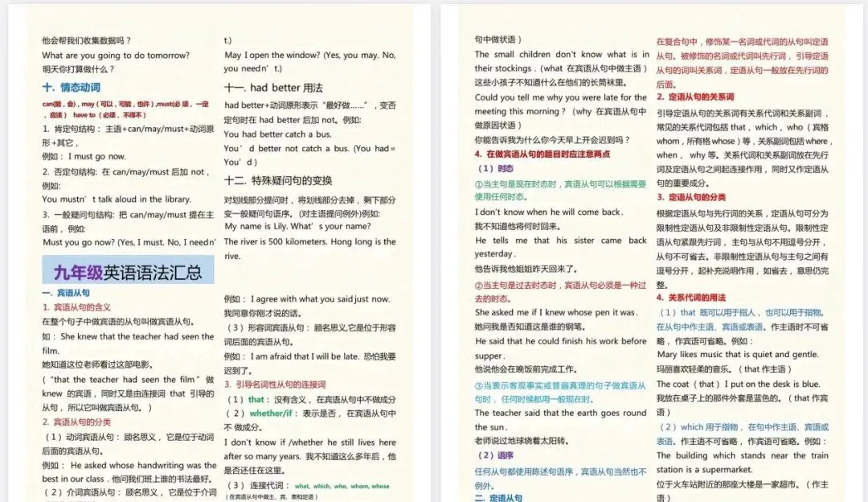Screen dimensions: 868x502
Task: Click sentence 'I agree with what you said just now.'
Action: click(320, 298)
